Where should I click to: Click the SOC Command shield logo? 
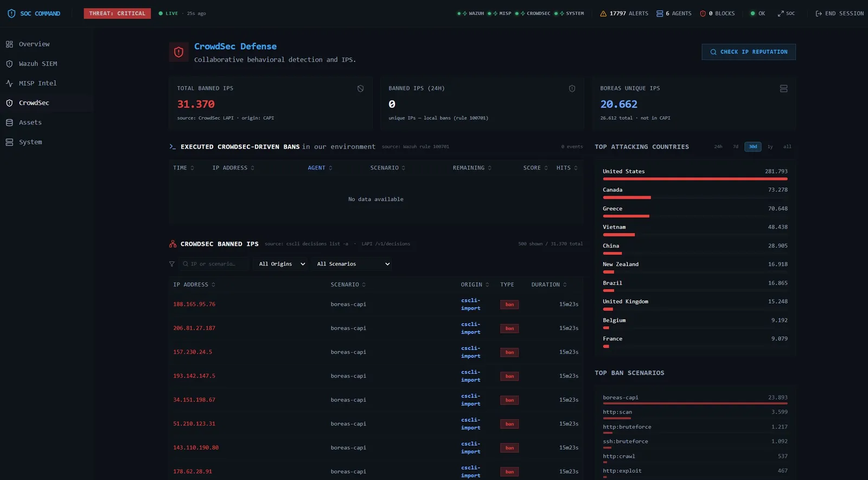[x=11, y=14]
